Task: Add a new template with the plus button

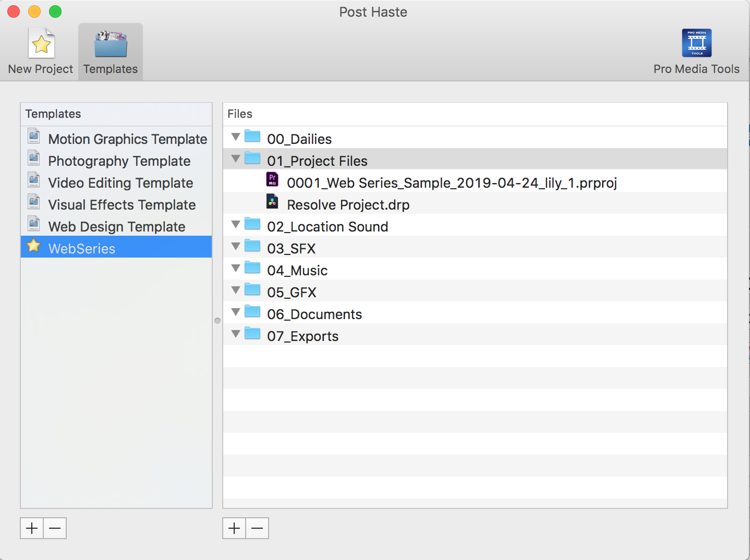Action: pos(32,528)
